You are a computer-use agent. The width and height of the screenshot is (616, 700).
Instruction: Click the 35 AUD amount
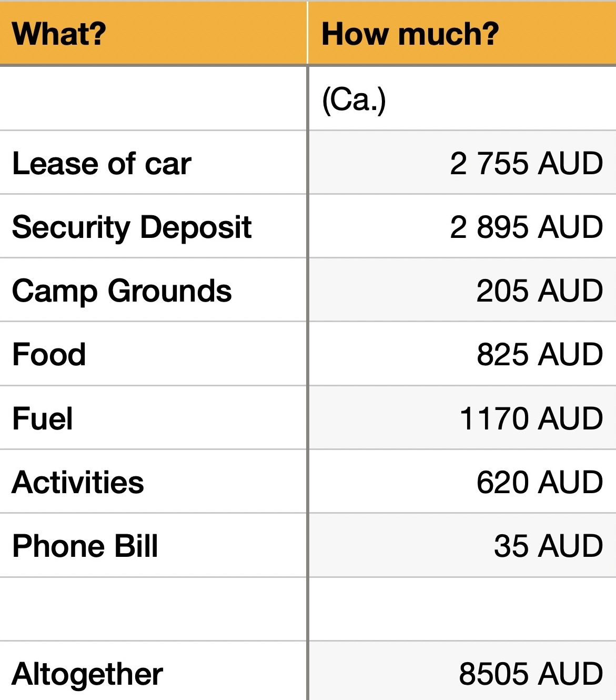tap(548, 546)
